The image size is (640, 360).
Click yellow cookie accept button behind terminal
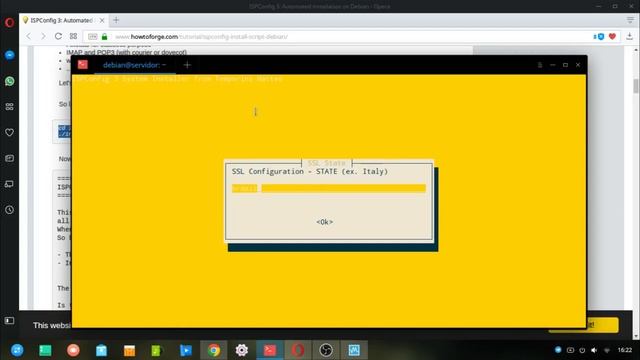(x=602, y=325)
